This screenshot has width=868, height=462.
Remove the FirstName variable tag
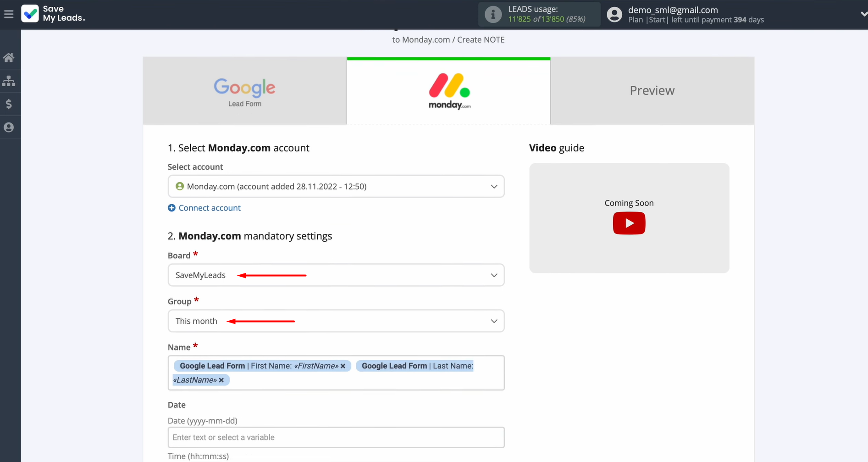[343, 366]
